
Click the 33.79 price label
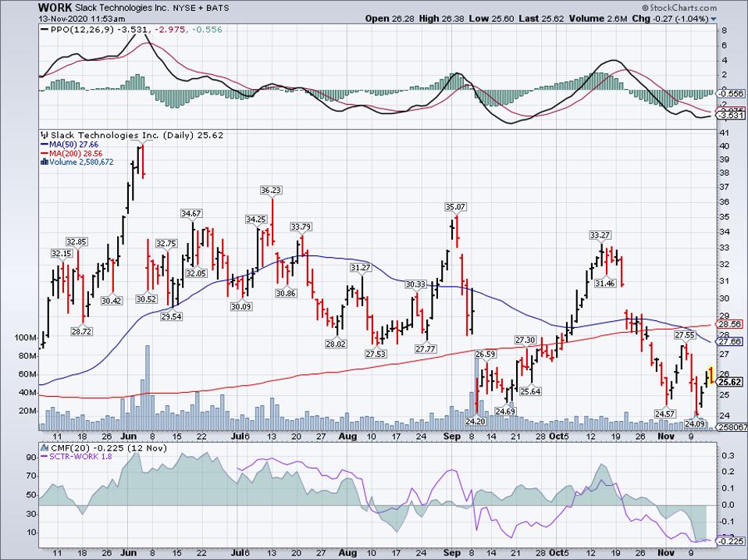pyautogui.click(x=301, y=227)
